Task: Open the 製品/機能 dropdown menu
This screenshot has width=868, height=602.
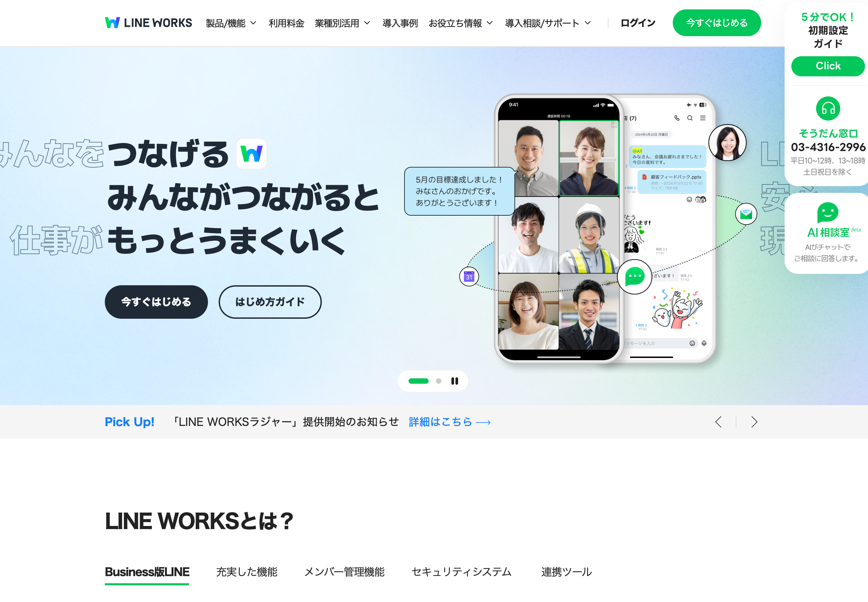Action: click(231, 23)
